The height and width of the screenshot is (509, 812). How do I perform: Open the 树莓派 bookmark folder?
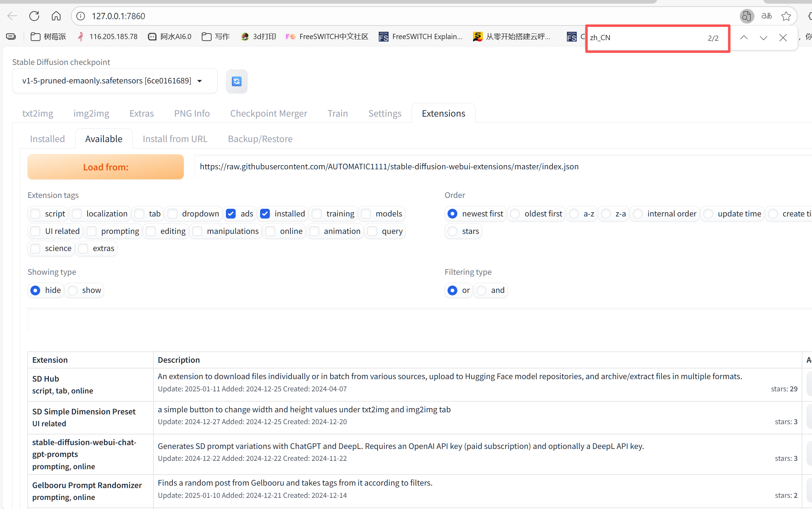click(49, 37)
